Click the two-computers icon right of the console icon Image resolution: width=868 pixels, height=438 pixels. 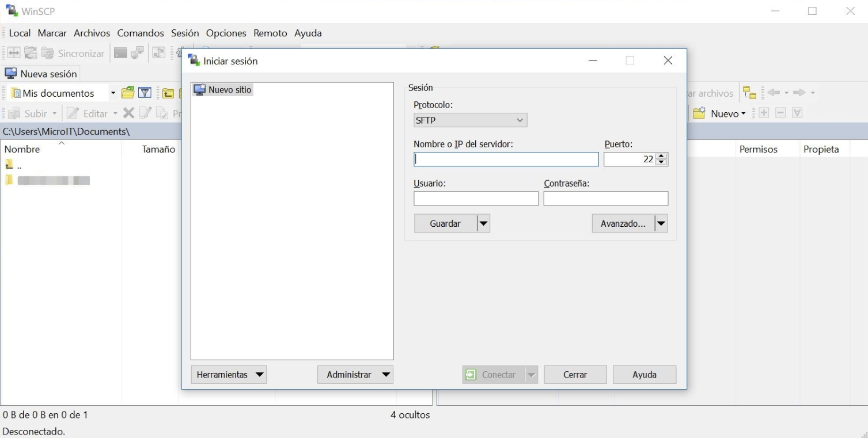click(137, 53)
